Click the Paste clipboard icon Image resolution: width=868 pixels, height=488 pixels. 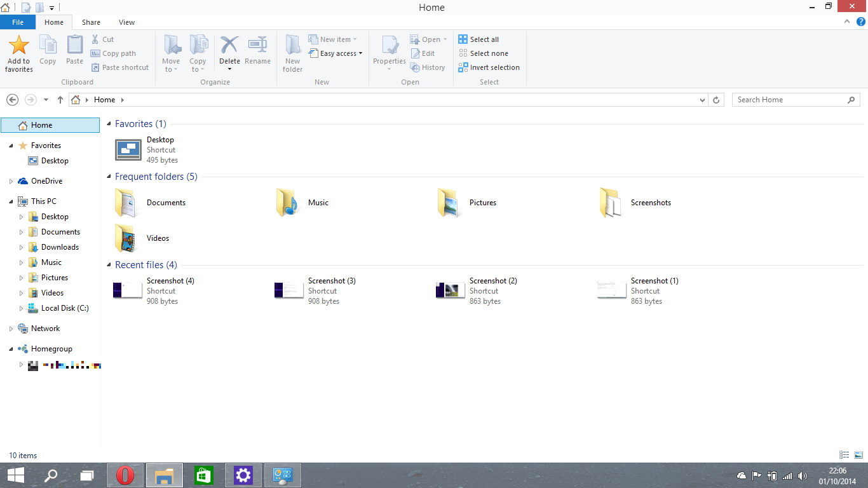coord(74,44)
